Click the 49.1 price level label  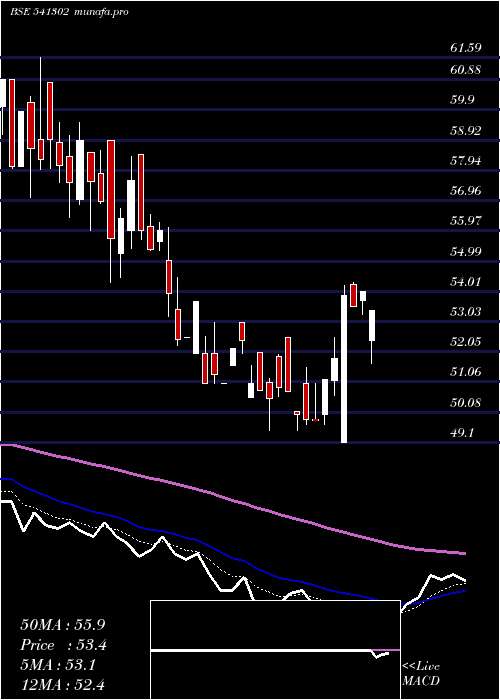[x=462, y=433]
